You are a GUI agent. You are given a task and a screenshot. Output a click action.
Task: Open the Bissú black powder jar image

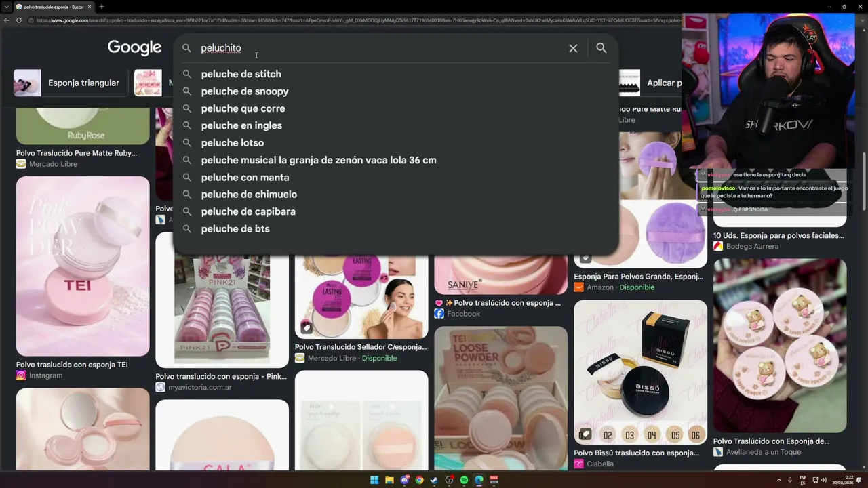point(640,372)
